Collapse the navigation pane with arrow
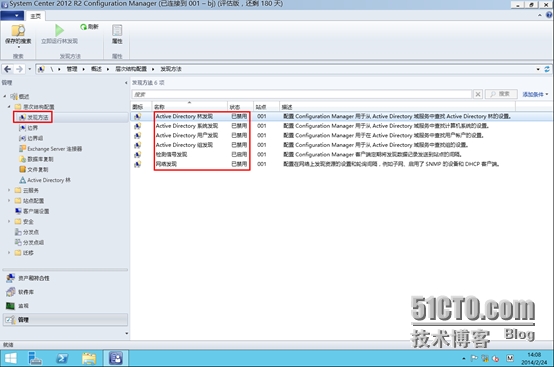The image size is (554, 367). pyautogui.click(x=126, y=83)
